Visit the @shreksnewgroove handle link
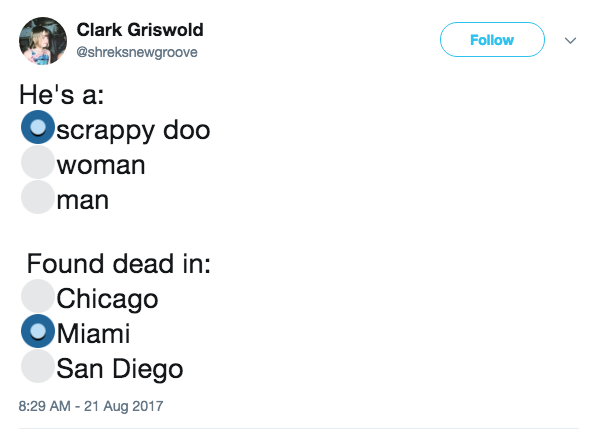The image size is (613, 429). coord(137,52)
